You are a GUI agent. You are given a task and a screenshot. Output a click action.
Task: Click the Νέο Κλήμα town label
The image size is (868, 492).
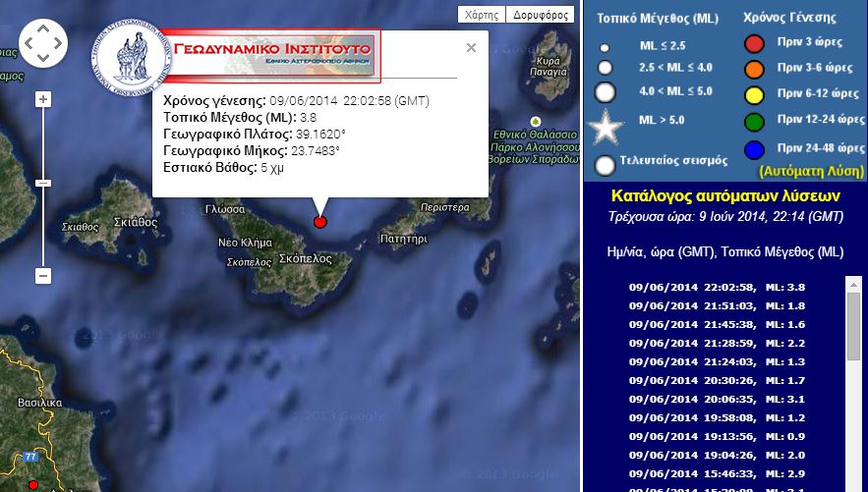245,243
